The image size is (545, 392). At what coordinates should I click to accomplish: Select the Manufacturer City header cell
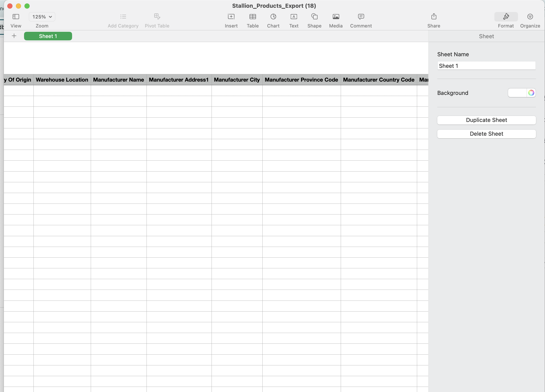[237, 80]
